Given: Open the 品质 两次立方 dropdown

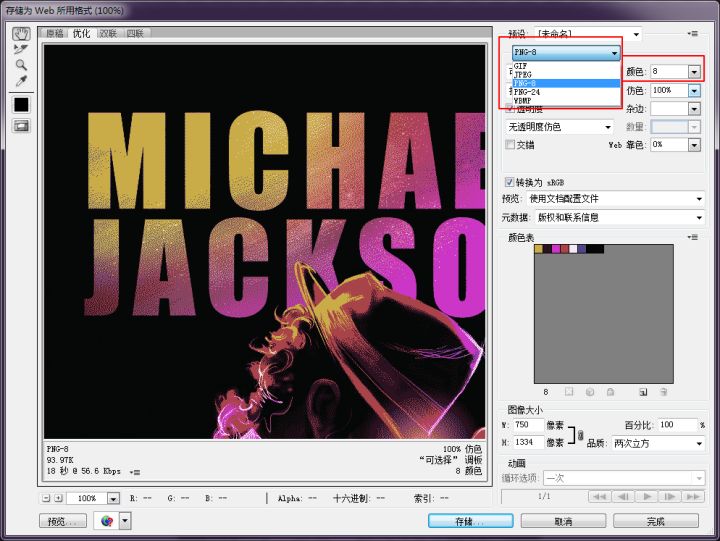Looking at the screenshot, I should click(658, 443).
